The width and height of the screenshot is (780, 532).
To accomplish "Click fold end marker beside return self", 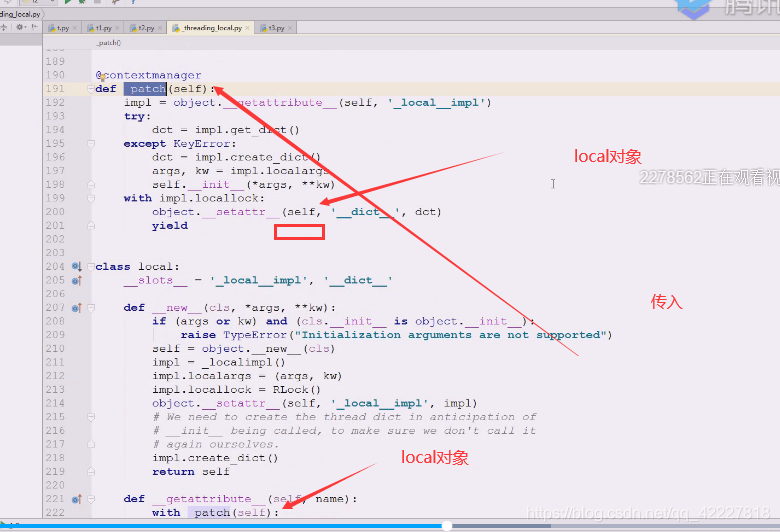I will click(91, 471).
